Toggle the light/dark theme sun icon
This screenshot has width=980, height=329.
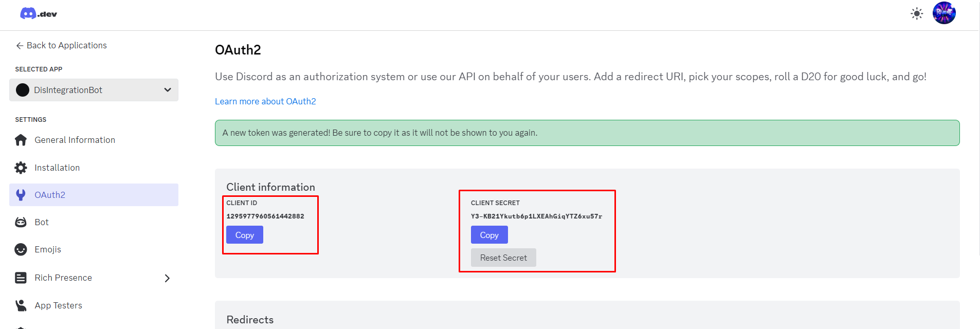click(917, 13)
